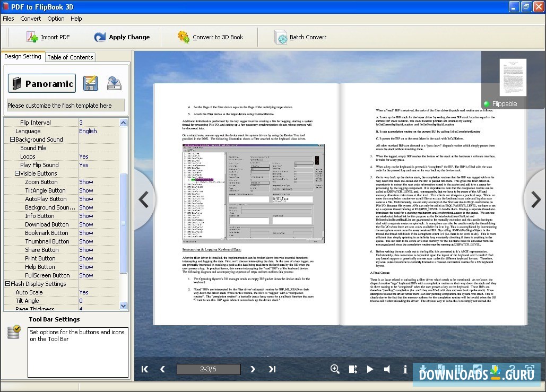Go to the next page using the bottom bar arrow

point(253,369)
